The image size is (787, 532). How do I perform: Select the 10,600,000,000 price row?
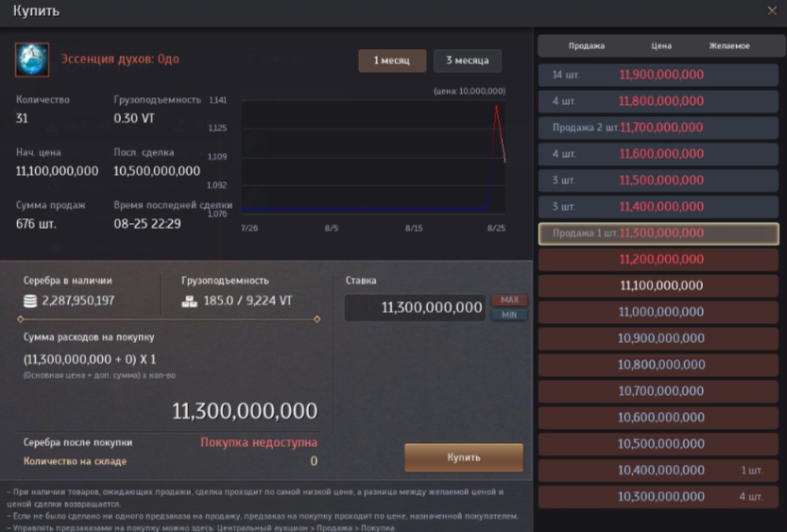(x=658, y=418)
